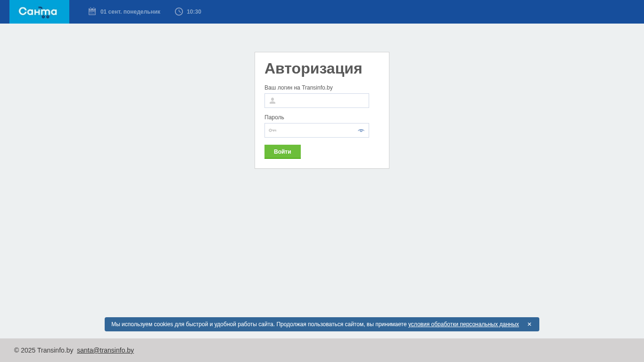
Task: Click the key icon in the password field
Action: (x=272, y=131)
